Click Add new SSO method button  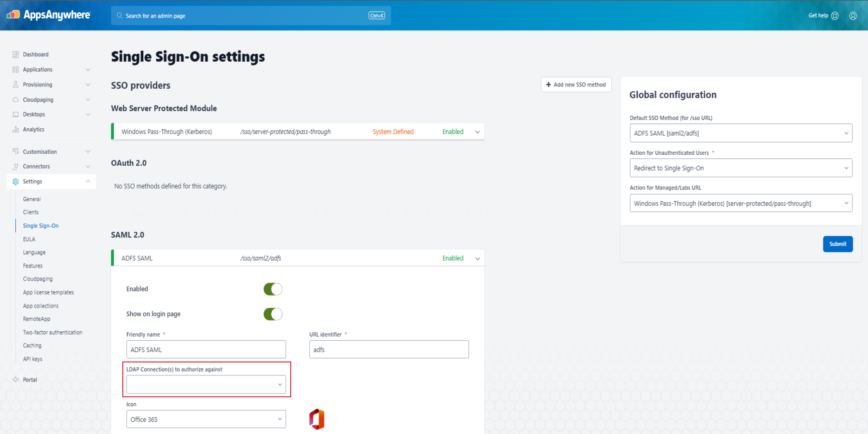click(576, 85)
